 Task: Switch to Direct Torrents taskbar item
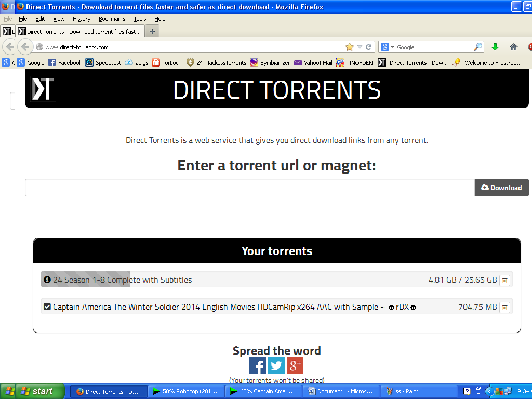[109, 392]
